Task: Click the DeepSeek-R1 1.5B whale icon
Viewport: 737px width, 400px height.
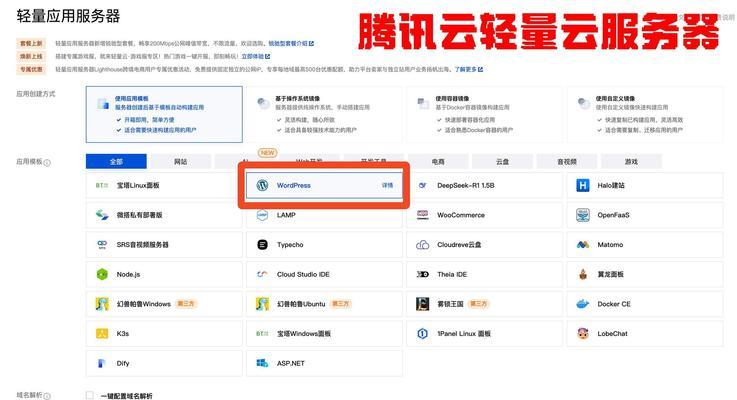Action: point(423,185)
